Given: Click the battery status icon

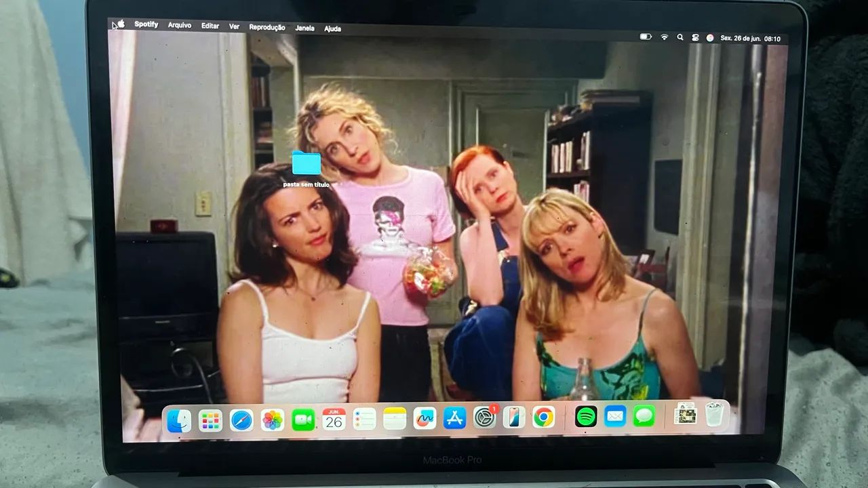Looking at the screenshot, I should 646,37.
